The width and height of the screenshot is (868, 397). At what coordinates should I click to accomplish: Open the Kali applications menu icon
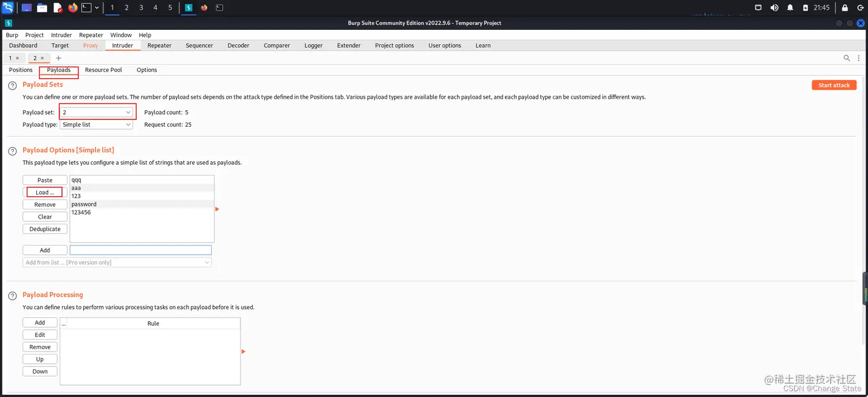click(7, 7)
